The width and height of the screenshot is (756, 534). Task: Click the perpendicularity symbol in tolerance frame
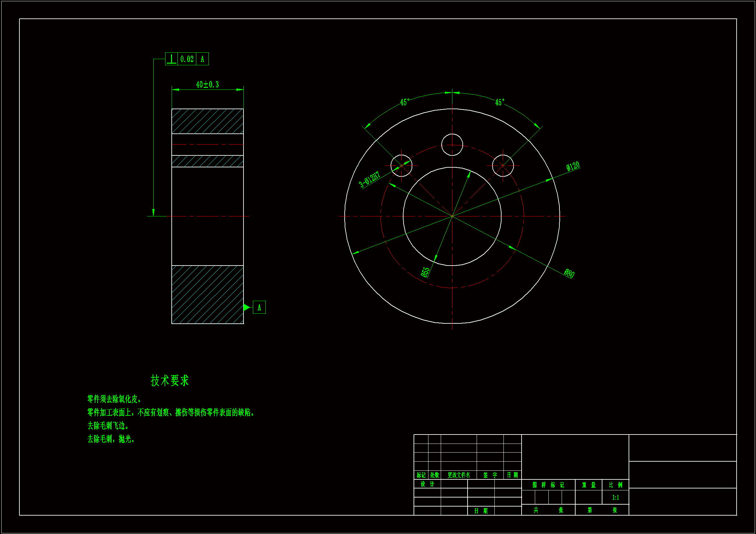(171, 59)
